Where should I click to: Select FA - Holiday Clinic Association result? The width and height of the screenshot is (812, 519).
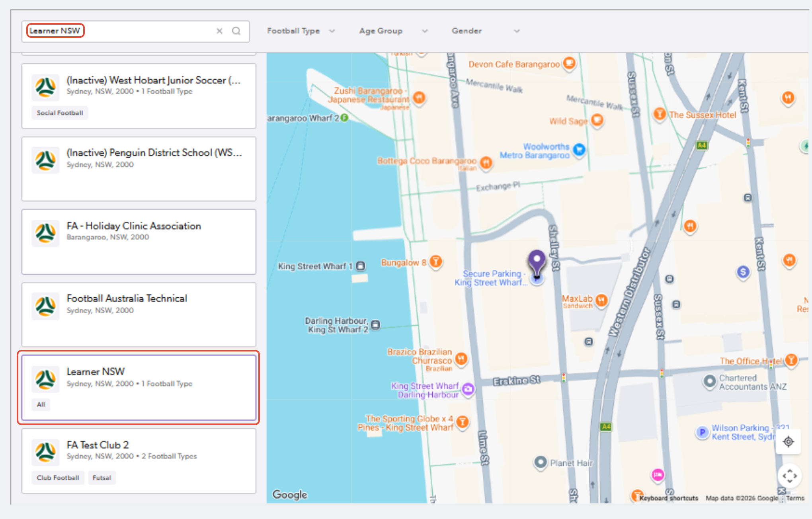(139, 242)
